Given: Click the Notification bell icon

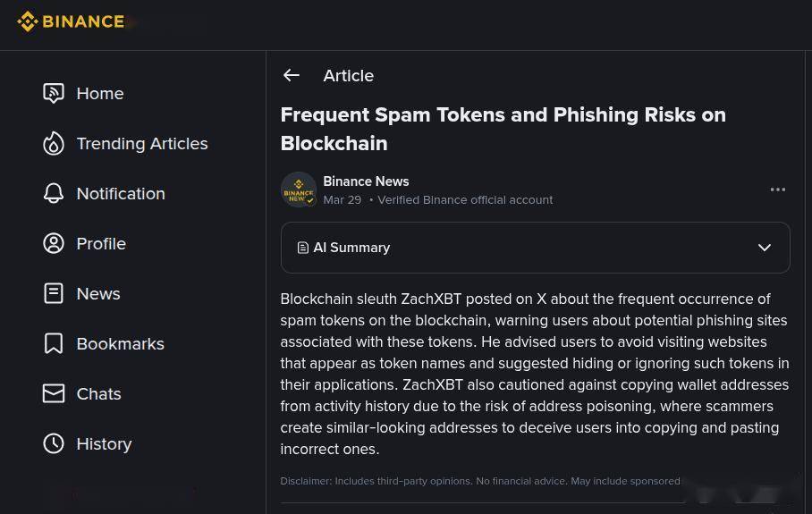Looking at the screenshot, I should pos(54,194).
